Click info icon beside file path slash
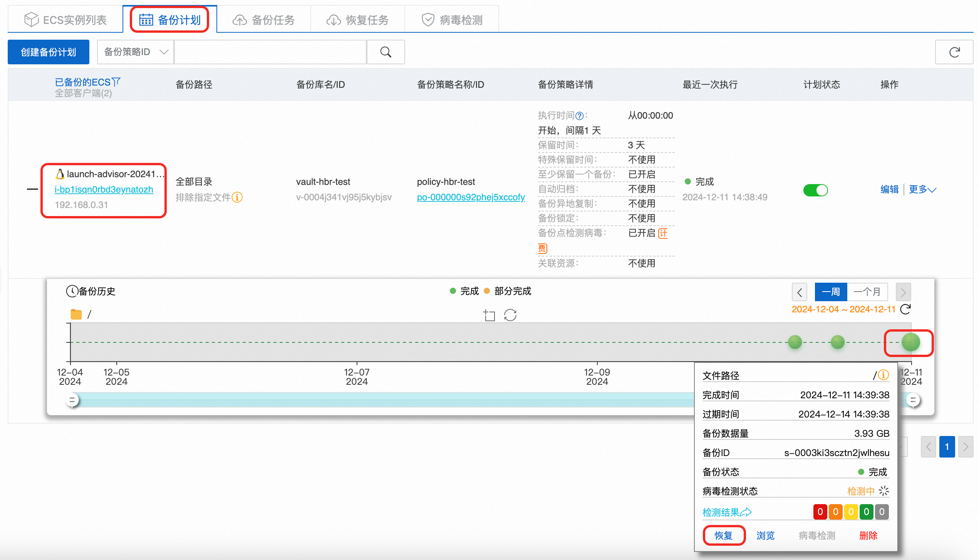 [x=883, y=375]
